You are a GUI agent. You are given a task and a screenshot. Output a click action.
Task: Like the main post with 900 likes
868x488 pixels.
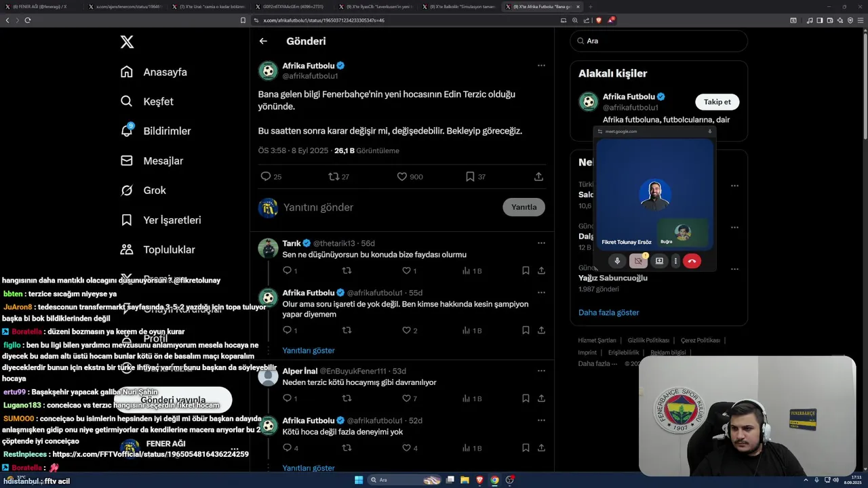[401, 176]
